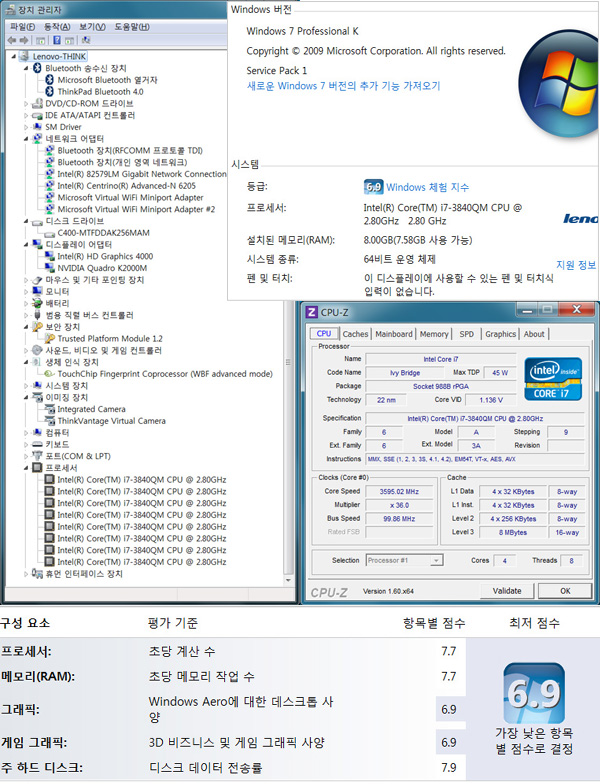Click the C400-MTFDDAK256MAM disk icon
This screenshot has height=784, width=600.
tap(50, 233)
